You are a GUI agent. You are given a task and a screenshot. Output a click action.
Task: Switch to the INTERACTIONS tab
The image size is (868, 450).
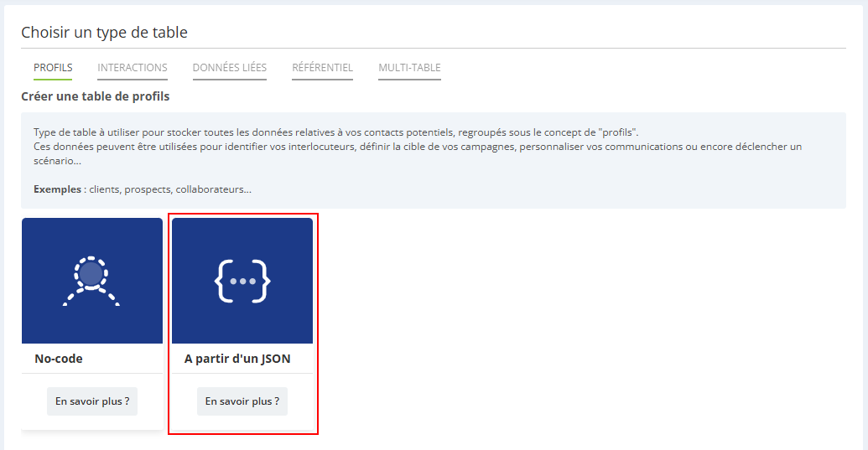(x=133, y=67)
